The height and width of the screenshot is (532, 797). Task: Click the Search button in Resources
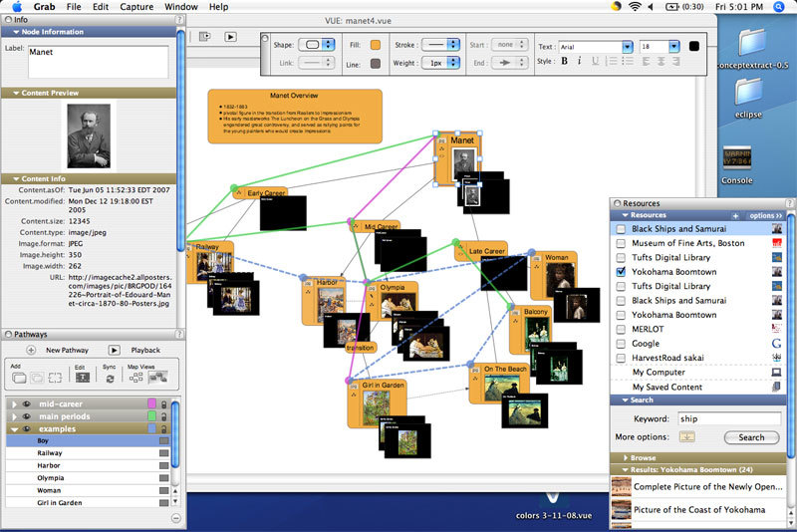coord(751,437)
